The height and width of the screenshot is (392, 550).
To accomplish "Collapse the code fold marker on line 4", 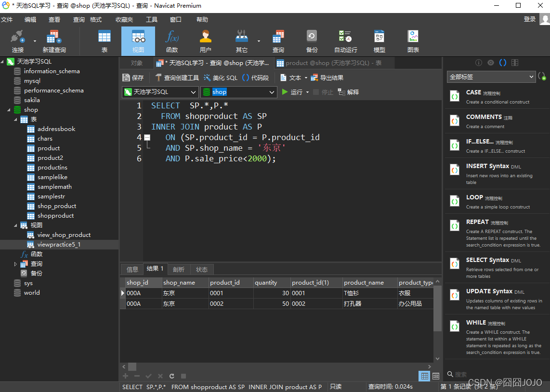I will click(x=147, y=137).
